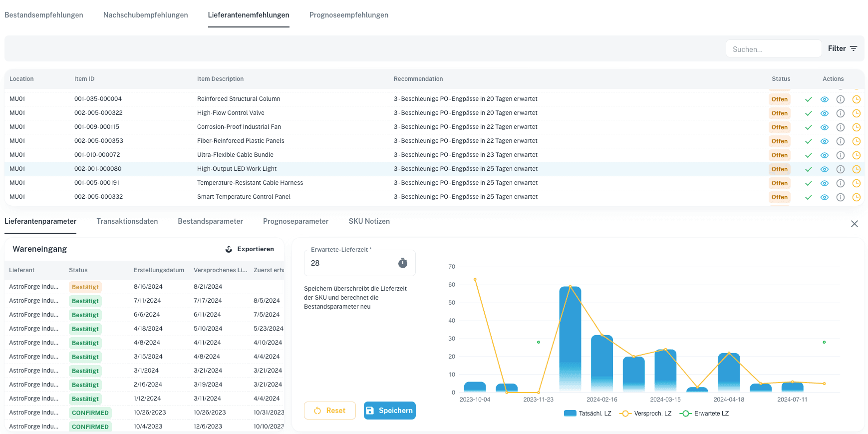Open info icon for Corrosion-Proof Industrial Fan
Screen dimensions: 868x434
(x=840, y=127)
